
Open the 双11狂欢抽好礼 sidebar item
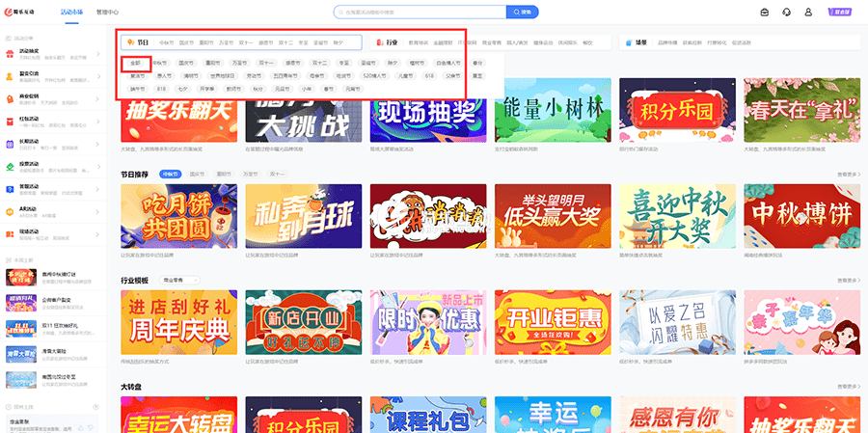tap(52, 328)
